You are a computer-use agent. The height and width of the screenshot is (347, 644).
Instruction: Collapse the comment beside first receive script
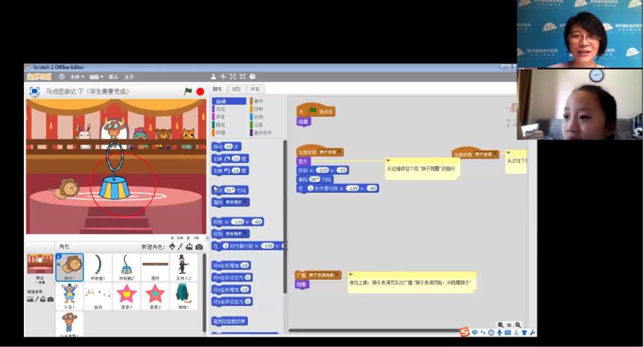point(388,161)
